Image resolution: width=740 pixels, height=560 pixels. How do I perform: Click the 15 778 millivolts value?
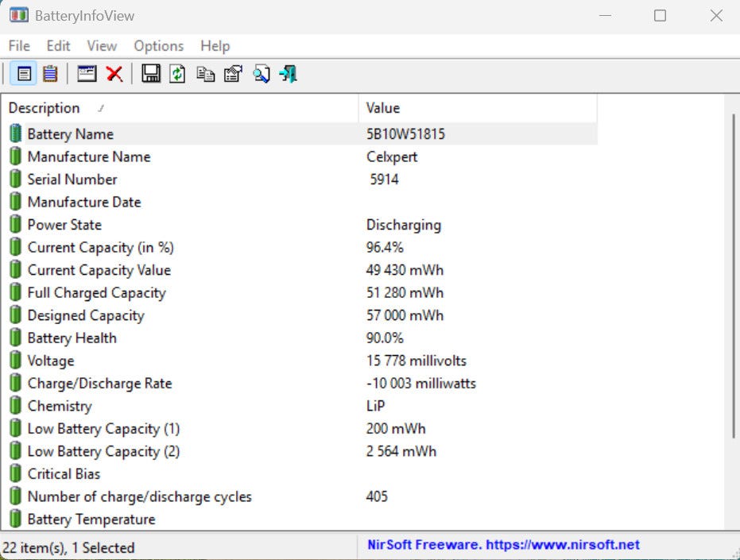click(x=416, y=361)
